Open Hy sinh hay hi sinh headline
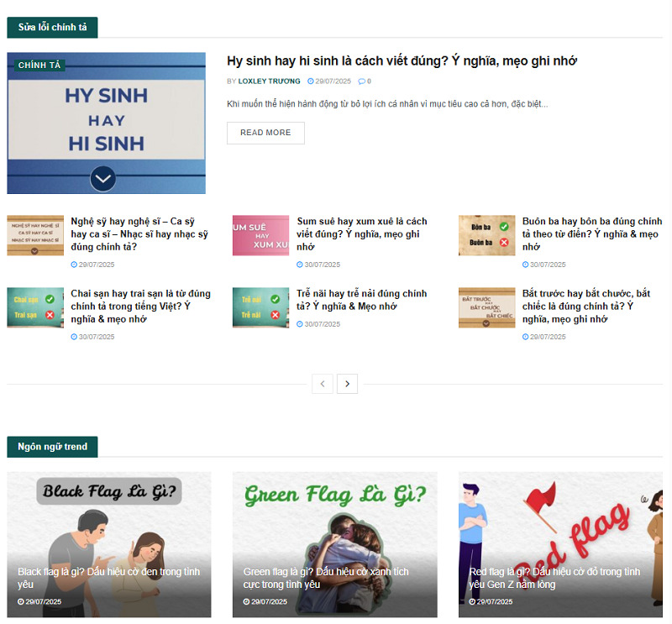The height and width of the screenshot is (624, 672). coord(402,60)
